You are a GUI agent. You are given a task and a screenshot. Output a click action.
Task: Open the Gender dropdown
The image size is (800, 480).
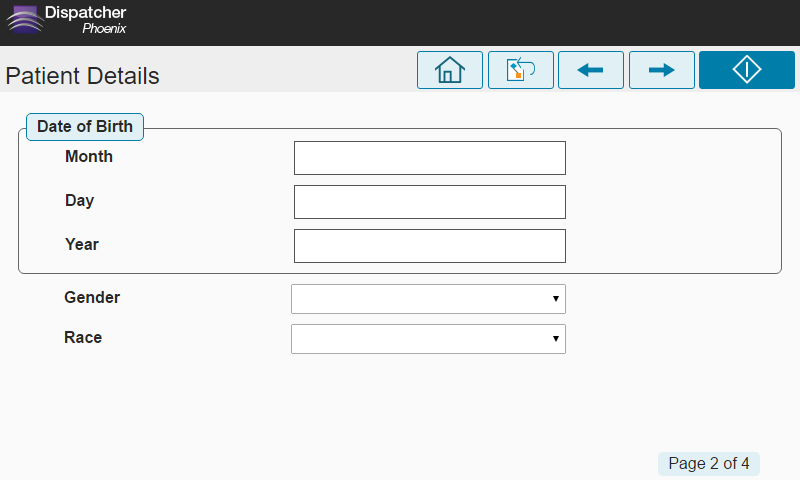[x=428, y=299]
